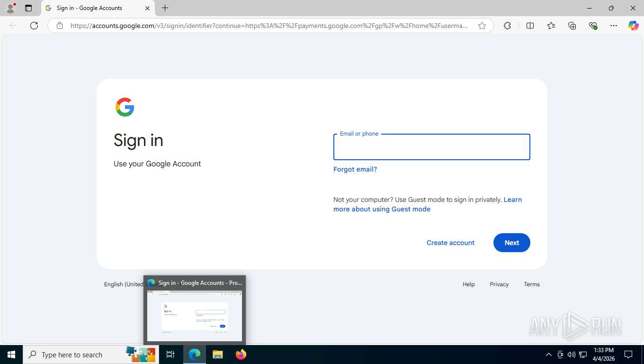Image resolution: width=644 pixels, height=364 pixels.
Task: Open Task View on the taskbar
Action: 170,355
